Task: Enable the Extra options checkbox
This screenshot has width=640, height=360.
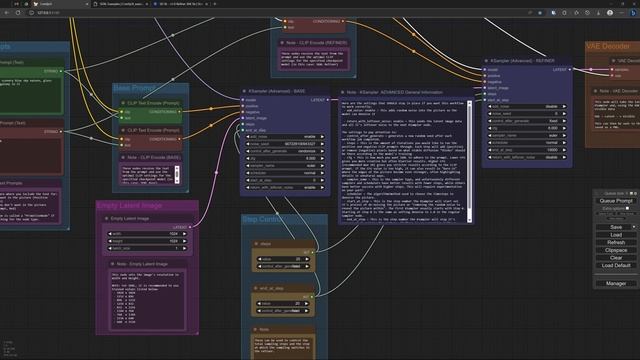Action: point(627,209)
